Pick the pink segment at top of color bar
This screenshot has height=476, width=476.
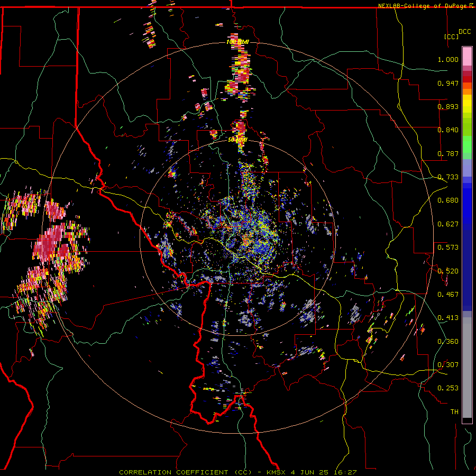click(467, 56)
